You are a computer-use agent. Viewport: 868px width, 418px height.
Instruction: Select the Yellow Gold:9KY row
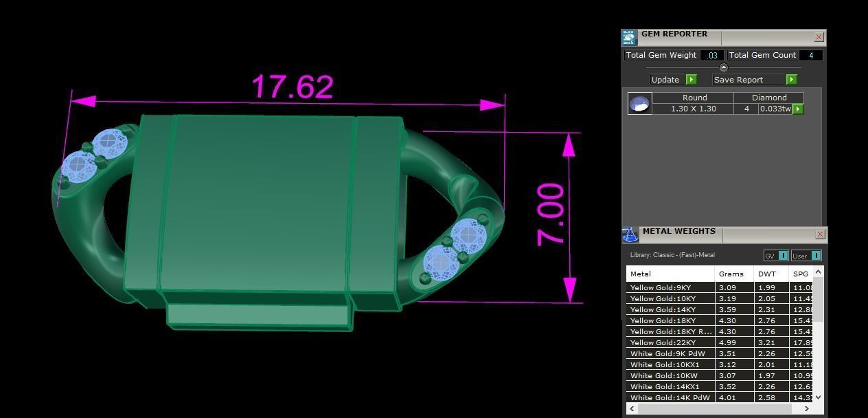[x=720, y=287]
